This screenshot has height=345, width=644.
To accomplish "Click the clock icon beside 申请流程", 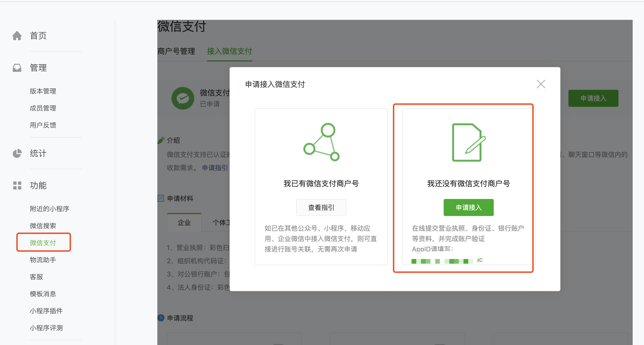I will tap(161, 318).
